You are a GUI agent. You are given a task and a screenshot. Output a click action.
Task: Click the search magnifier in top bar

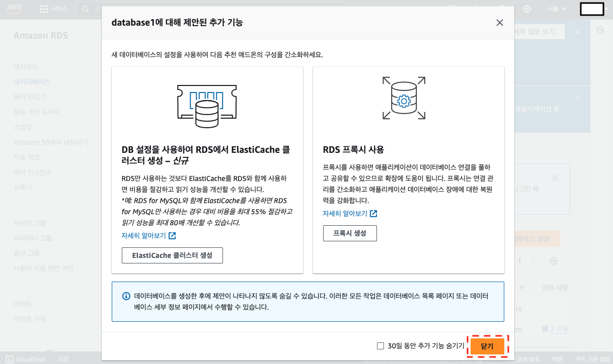[x=86, y=9]
